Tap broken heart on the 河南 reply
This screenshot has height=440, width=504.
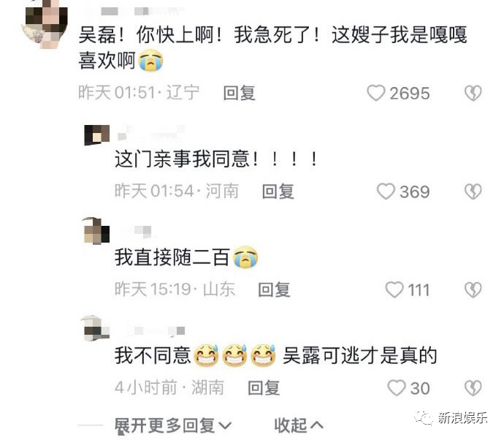tap(473, 191)
